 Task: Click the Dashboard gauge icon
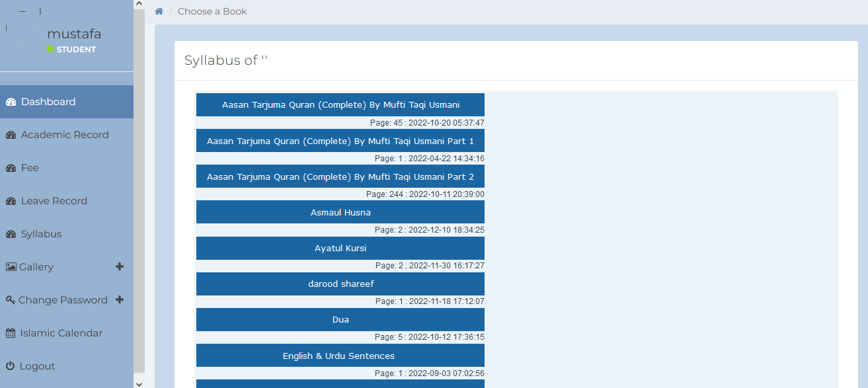[x=11, y=102]
